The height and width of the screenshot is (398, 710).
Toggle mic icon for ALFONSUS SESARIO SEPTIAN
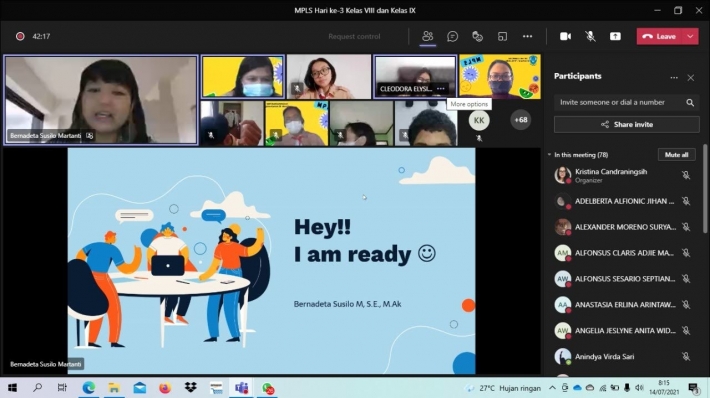click(x=686, y=279)
